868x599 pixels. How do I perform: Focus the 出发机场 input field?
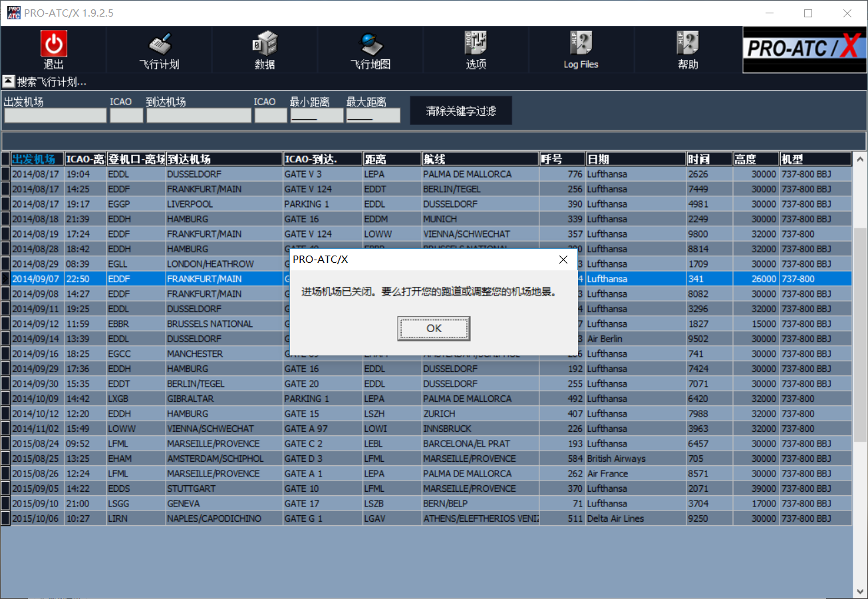pyautogui.click(x=55, y=115)
